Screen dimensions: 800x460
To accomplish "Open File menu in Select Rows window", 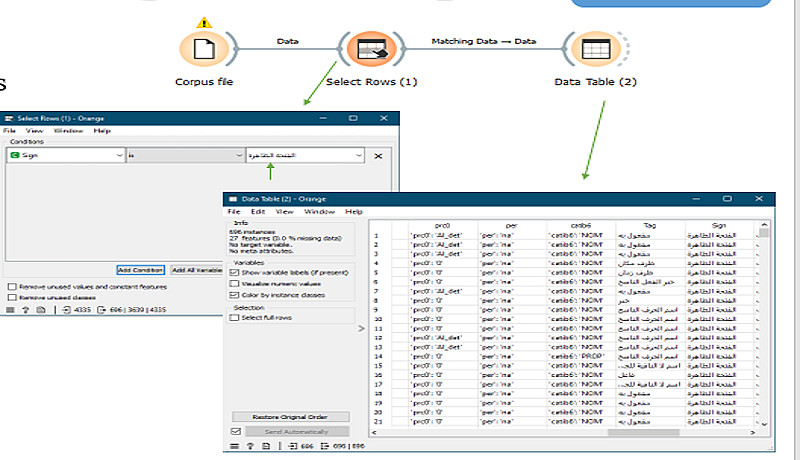I will (9, 131).
